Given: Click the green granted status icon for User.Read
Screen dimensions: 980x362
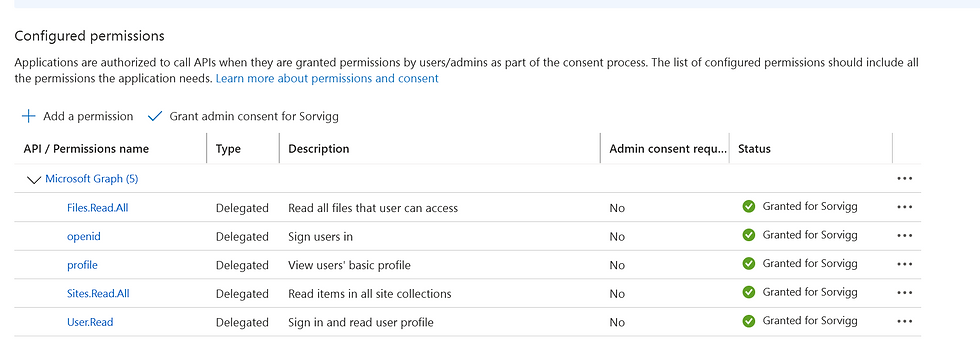Looking at the screenshot, I should point(749,321).
